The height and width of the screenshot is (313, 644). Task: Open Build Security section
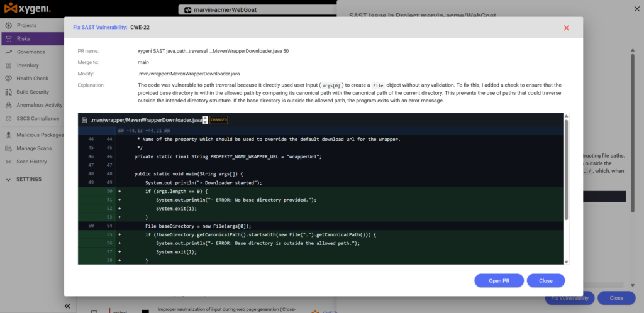pyautogui.click(x=33, y=92)
